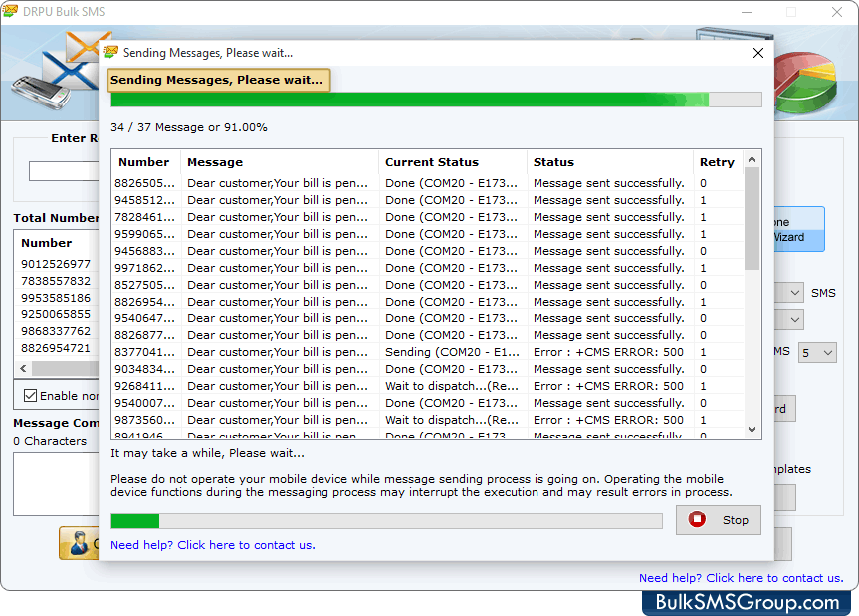This screenshot has height=616, width=859.
Task: Select 9012526977 in the main window's number list
Action: click(56, 264)
